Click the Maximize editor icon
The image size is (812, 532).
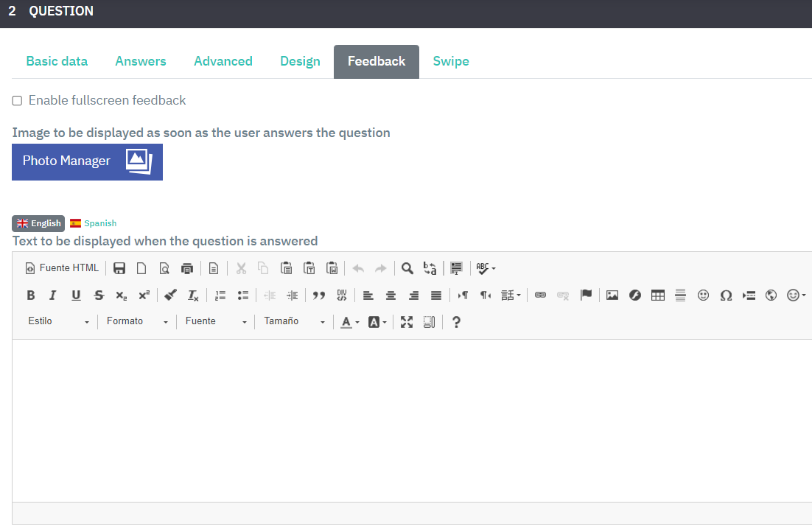(x=407, y=322)
